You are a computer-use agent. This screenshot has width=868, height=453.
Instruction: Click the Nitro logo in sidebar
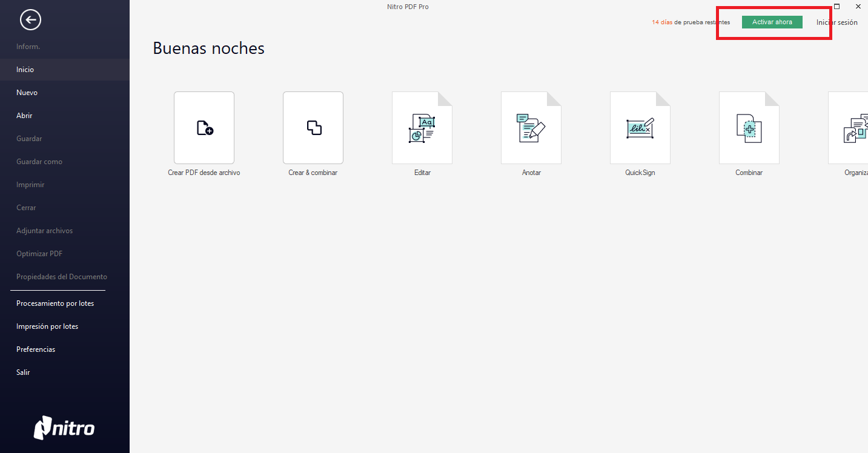coord(64,428)
